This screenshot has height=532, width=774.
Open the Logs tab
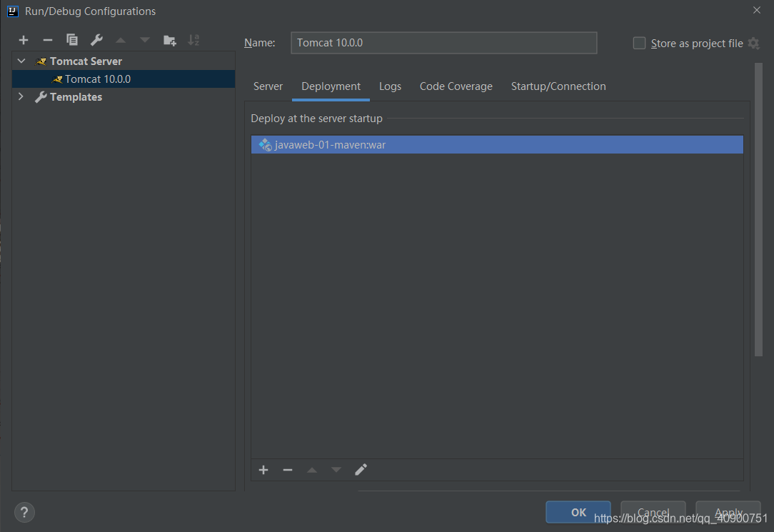coord(390,86)
